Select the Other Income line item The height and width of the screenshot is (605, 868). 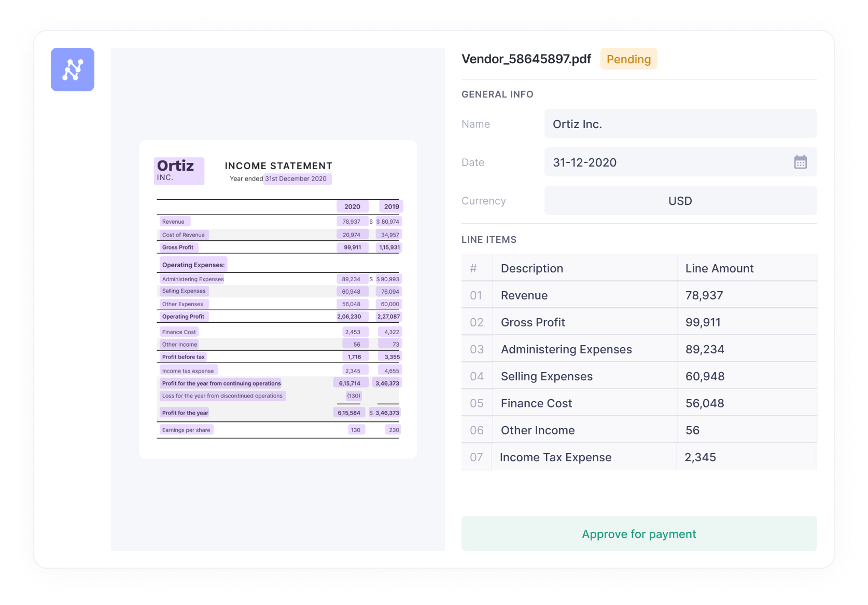pos(538,430)
